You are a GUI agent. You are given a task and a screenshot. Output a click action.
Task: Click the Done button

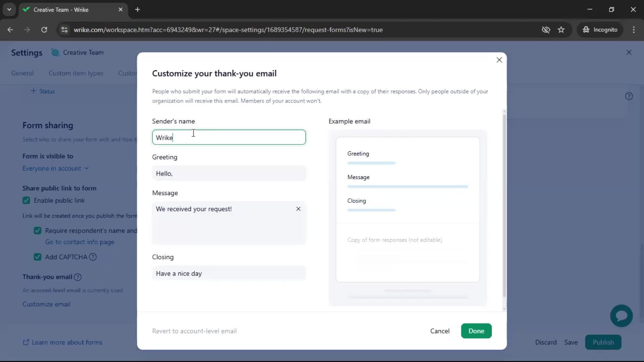tap(476, 331)
